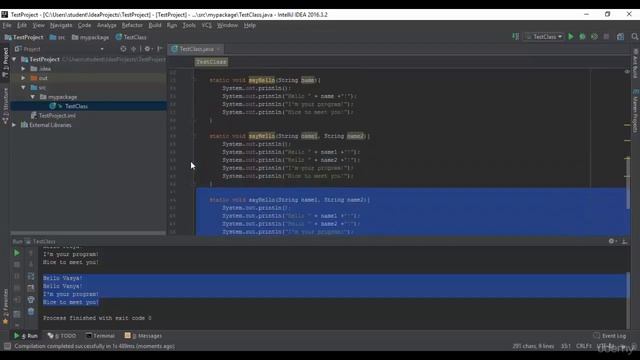Open the Refactor menu
The width and height of the screenshot is (640, 360).
point(132,25)
